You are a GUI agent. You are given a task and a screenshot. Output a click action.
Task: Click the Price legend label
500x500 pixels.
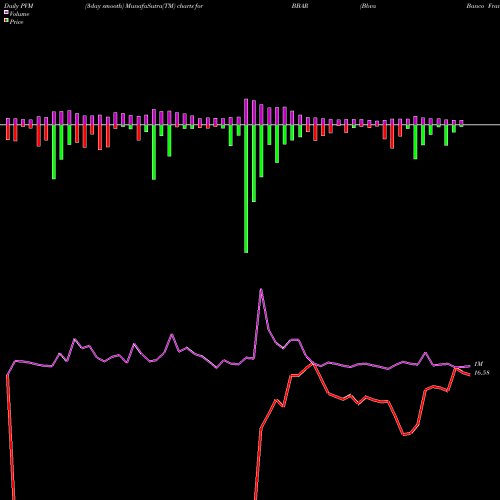pos(16,22)
